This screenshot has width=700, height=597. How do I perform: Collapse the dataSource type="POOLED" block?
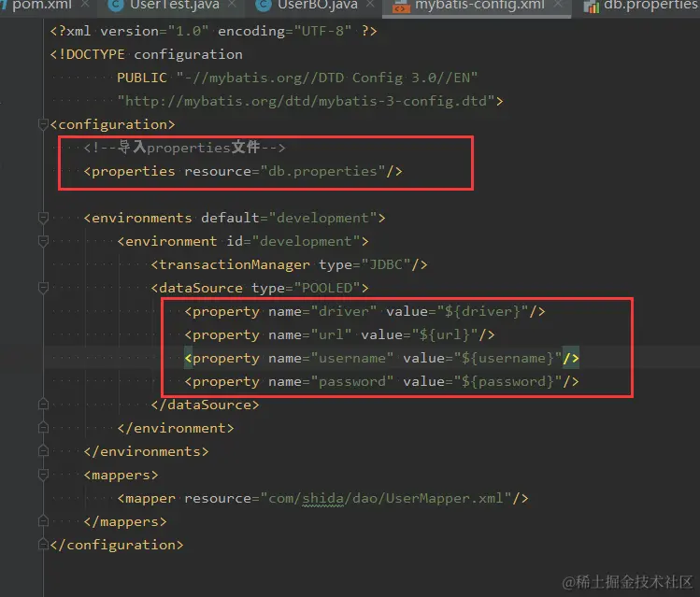point(43,288)
